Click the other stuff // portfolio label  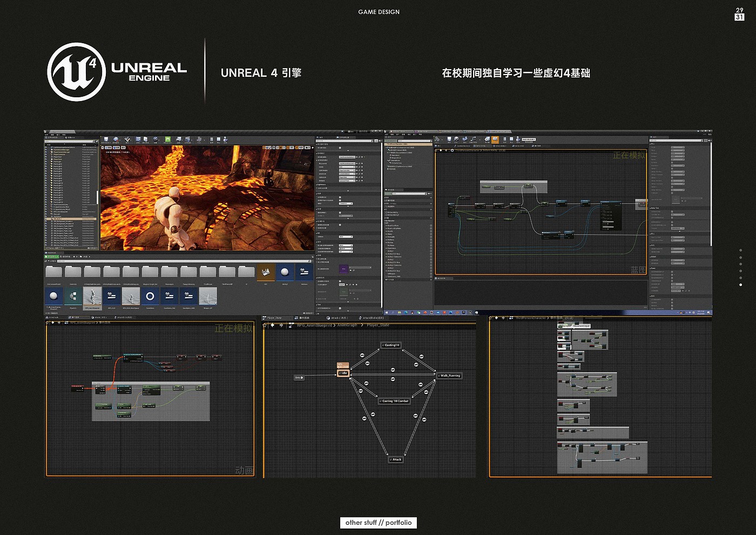pyautogui.click(x=379, y=523)
